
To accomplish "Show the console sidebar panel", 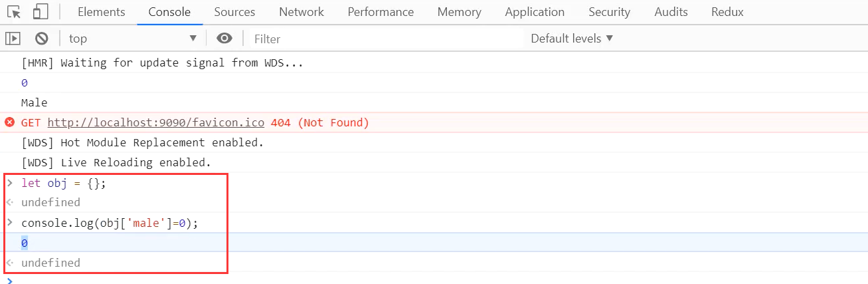I will click(x=13, y=39).
